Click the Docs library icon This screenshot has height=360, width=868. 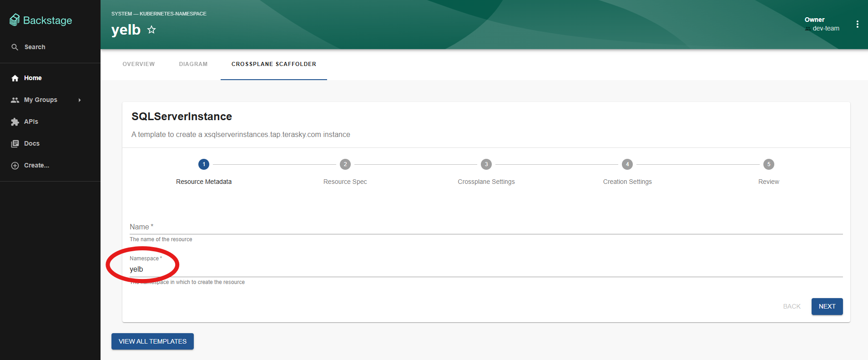click(x=15, y=143)
